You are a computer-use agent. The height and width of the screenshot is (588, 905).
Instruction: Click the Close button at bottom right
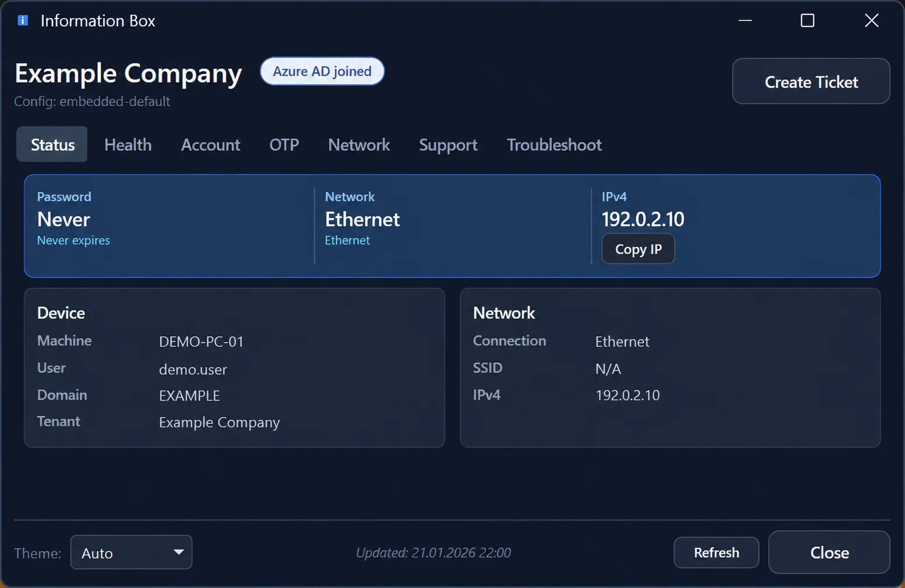(829, 553)
